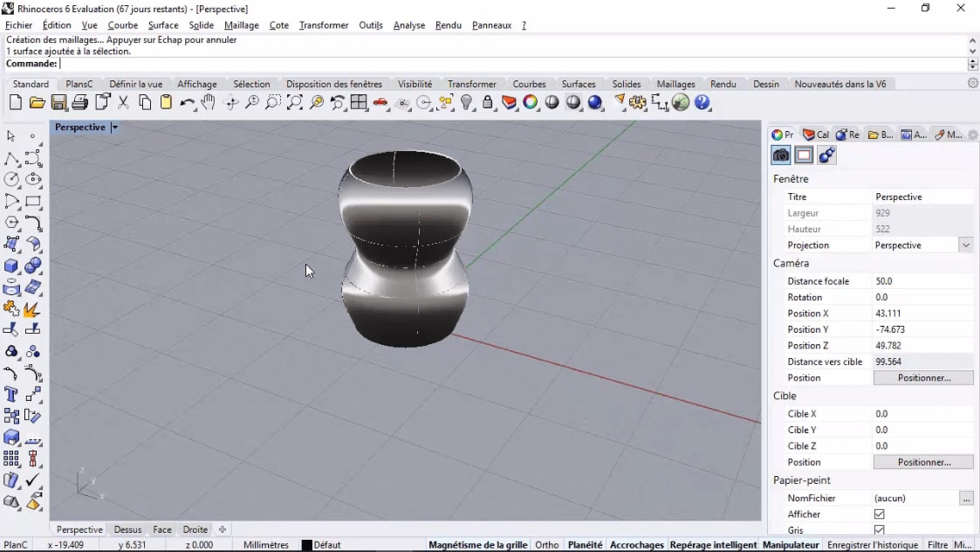Open the viewport layout icon

click(x=359, y=102)
